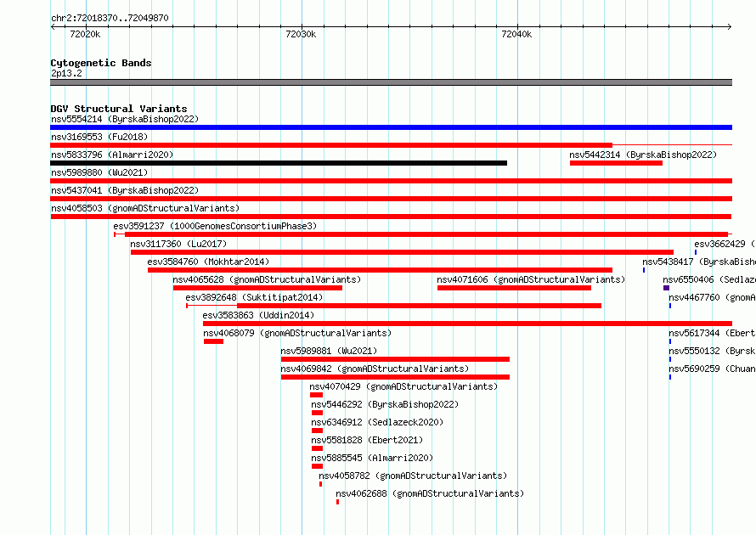Select nsv4071606 (gnomADStructuralVariants) label
Screen dimensions: 756x535
point(531,279)
